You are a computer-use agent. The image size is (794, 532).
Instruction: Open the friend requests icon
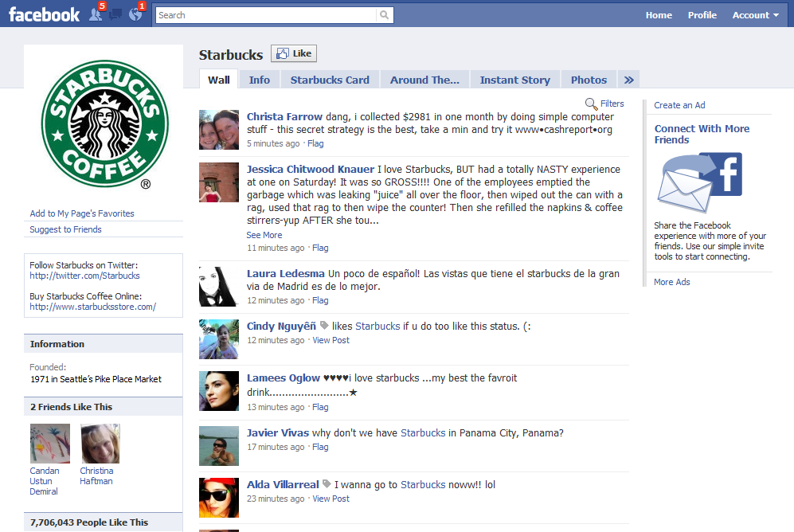click(x=95, y=14)
